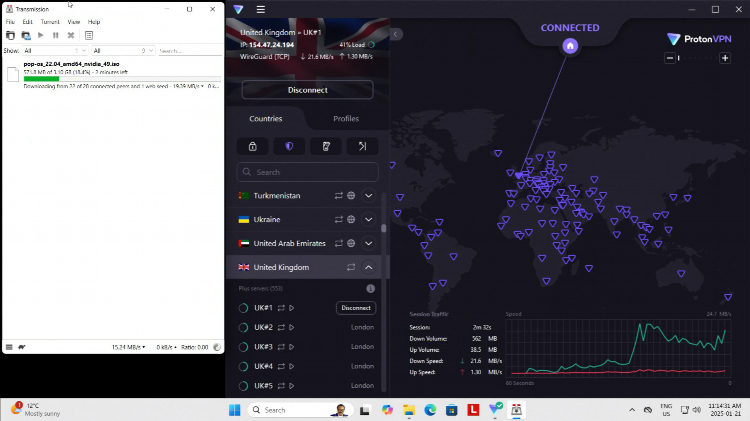750x421 pixels.
Task: Open the Transmission Help menu
Action: point(94,22)
